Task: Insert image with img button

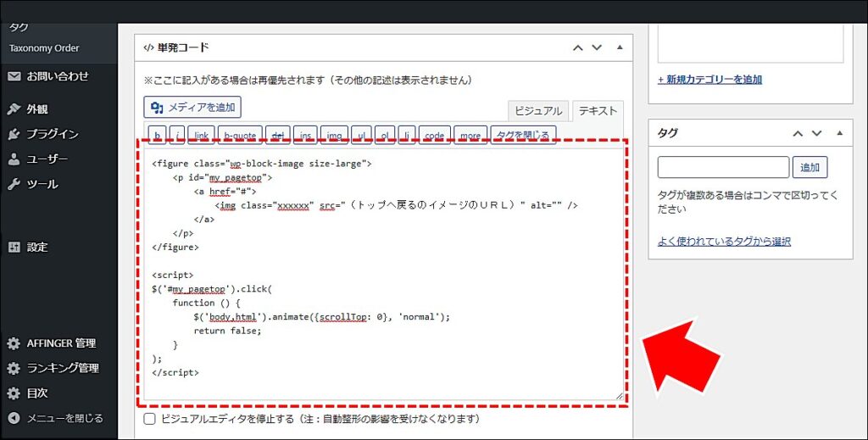Action: tap(334, 135)
